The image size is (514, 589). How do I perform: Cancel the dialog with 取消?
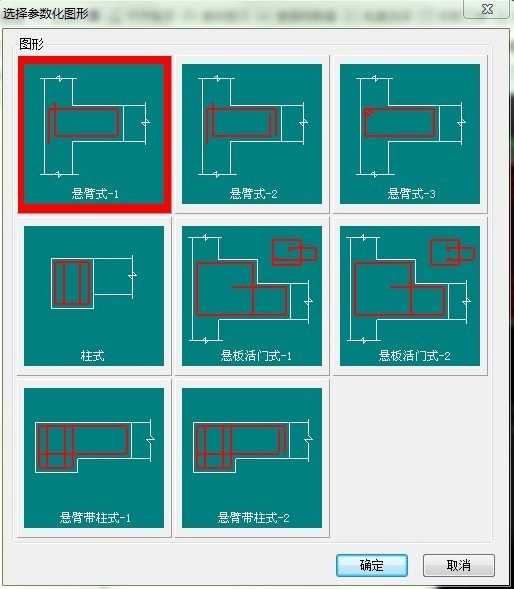pyautogui.click(x=459, y=565)
